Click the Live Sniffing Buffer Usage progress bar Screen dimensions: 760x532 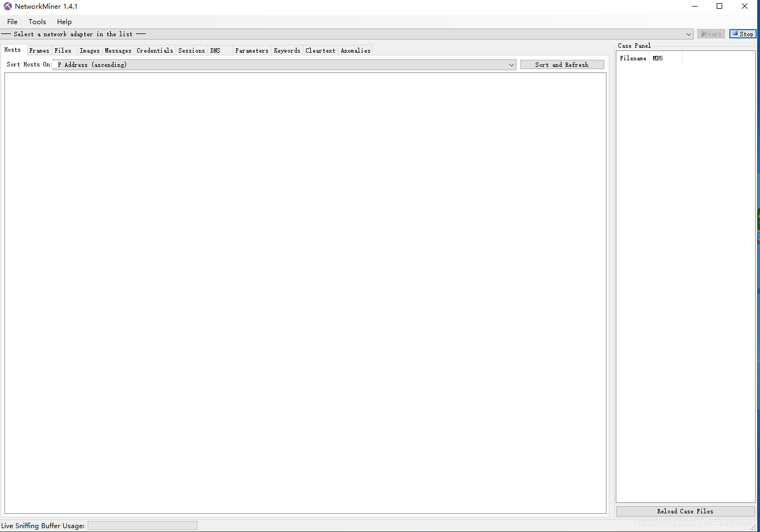click(143, 525)
